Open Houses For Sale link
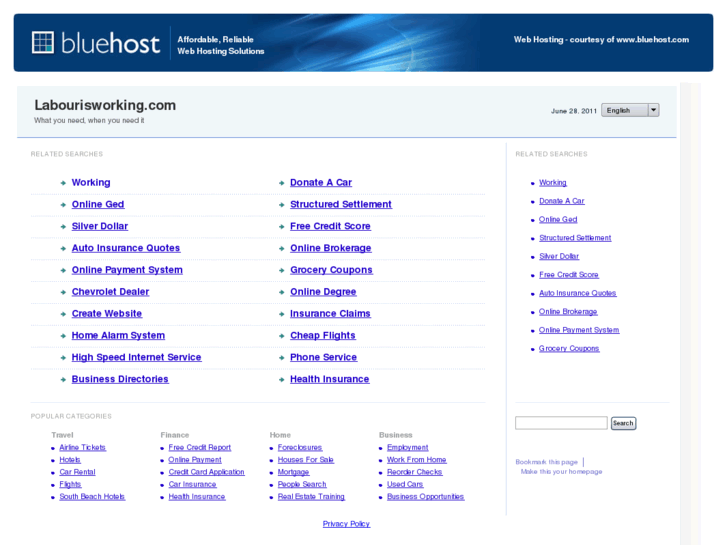 (x=306, y=460)
